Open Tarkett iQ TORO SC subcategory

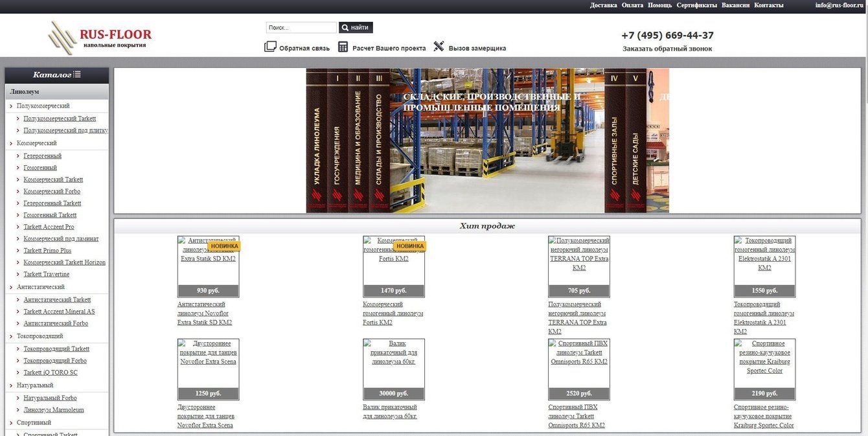pos(51,373)
